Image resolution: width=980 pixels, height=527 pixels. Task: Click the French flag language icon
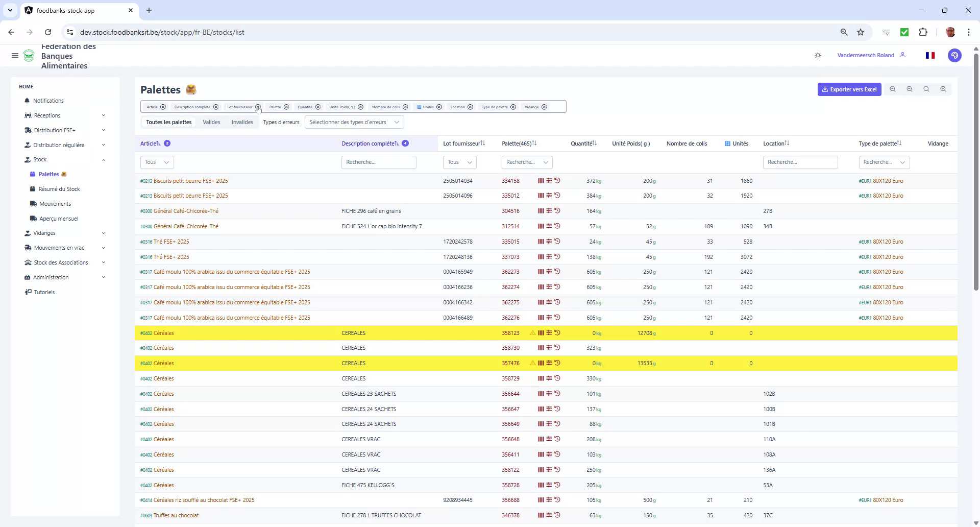click(930, 55)
